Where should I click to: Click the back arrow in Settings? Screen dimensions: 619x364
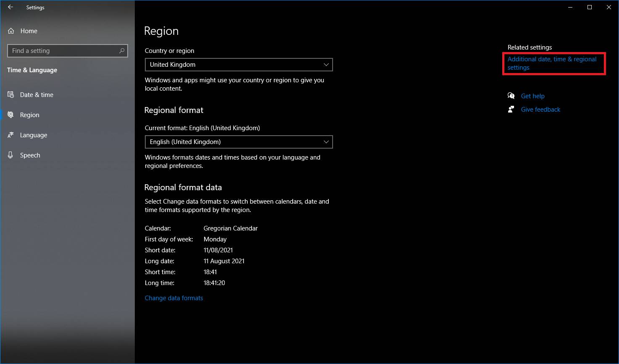click(x=10, y=7)
